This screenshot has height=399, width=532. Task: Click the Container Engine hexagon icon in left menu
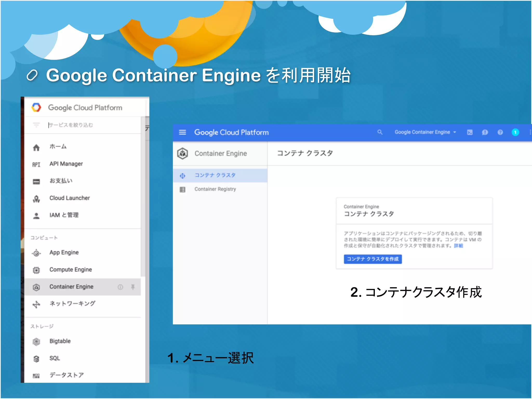coord(36,287)
